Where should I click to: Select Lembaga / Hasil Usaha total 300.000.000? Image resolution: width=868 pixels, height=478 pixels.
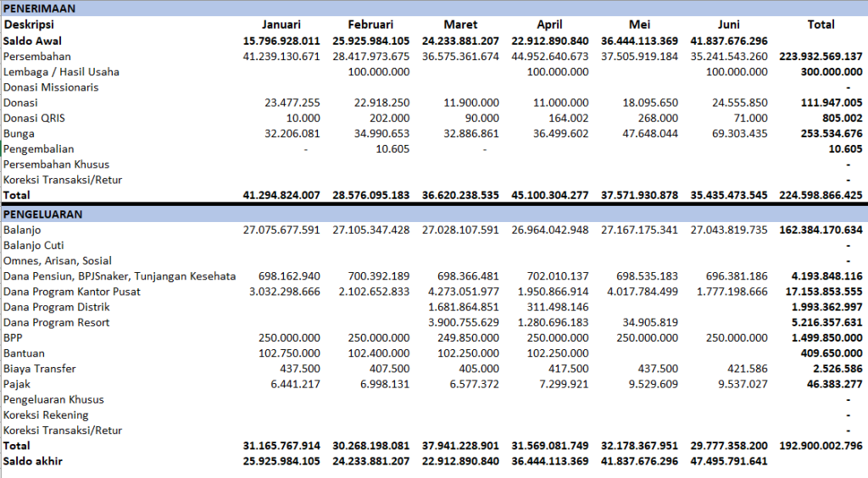coord(832,72)
